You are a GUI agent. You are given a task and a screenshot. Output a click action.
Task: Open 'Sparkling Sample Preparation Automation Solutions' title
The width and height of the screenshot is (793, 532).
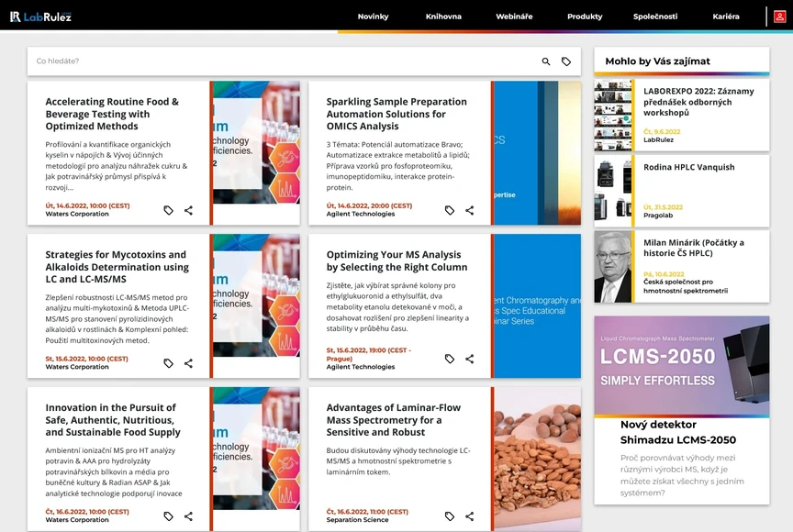(x=396, y=114)
